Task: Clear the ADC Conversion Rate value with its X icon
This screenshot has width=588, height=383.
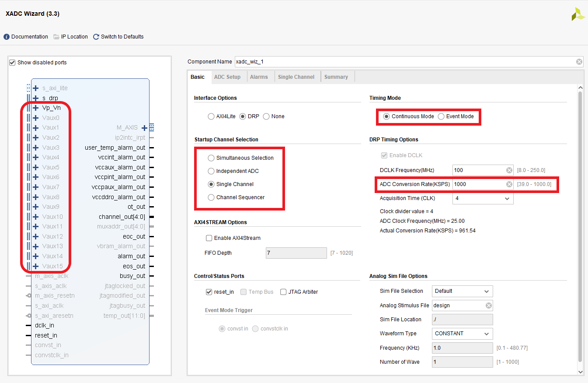Action: coord(509,184)
